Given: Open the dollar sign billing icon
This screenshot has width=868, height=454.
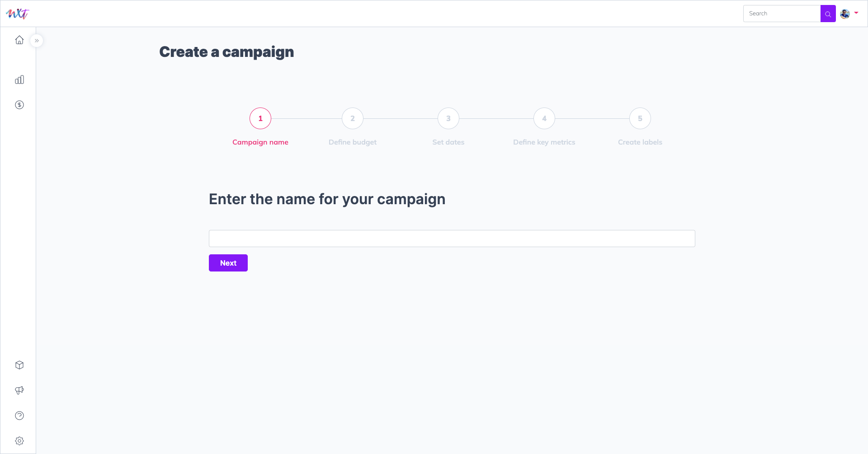Looking at the screenshot, I should 19,105.
